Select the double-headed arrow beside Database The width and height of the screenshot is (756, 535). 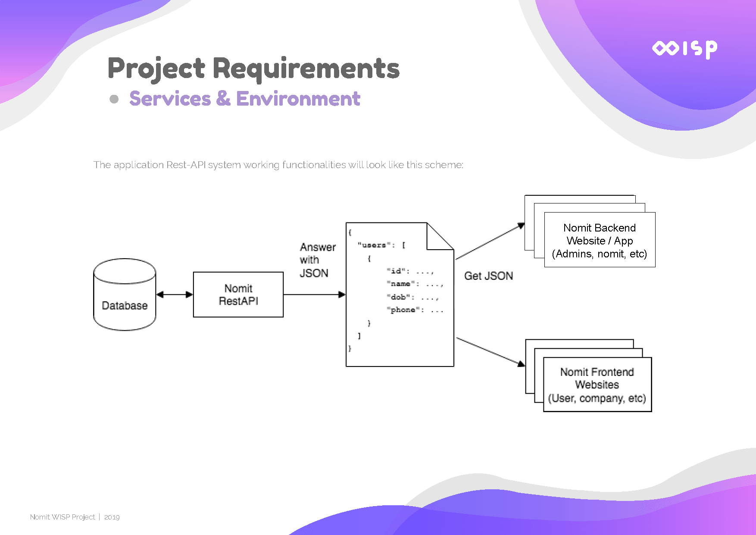175,294
